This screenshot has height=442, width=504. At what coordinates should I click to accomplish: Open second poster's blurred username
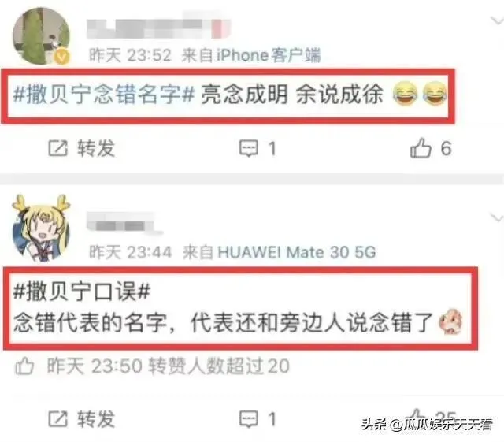[x=124, y=223]
